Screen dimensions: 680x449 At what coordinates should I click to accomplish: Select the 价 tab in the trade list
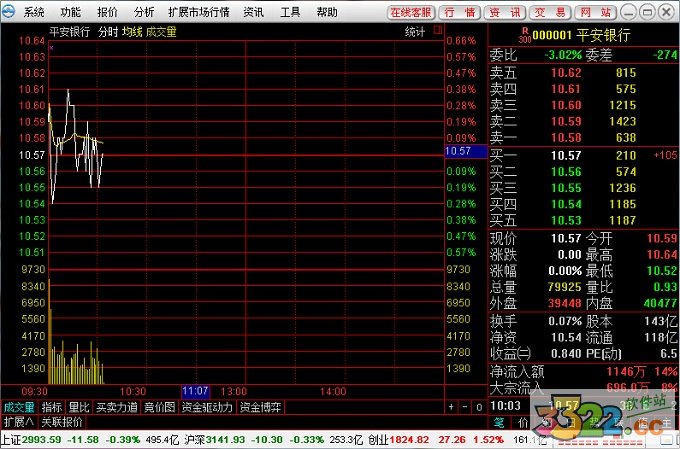(x=523, y=422)
